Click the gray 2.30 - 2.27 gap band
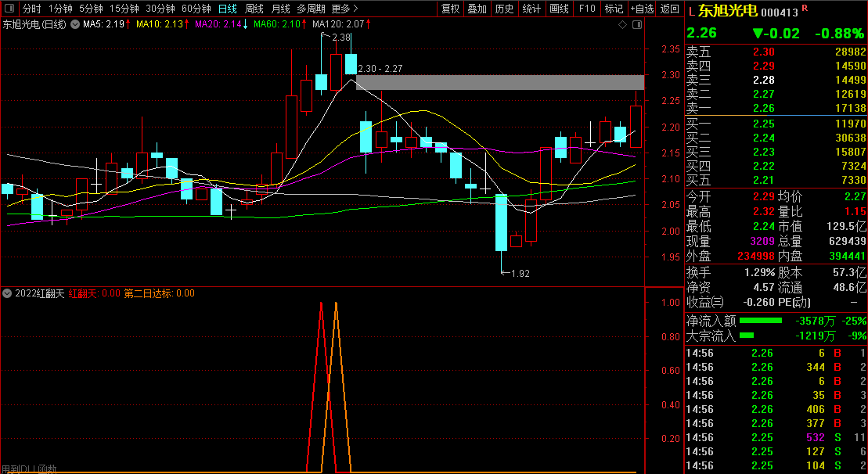Screen dimensions: 868x474 [500, 82]
